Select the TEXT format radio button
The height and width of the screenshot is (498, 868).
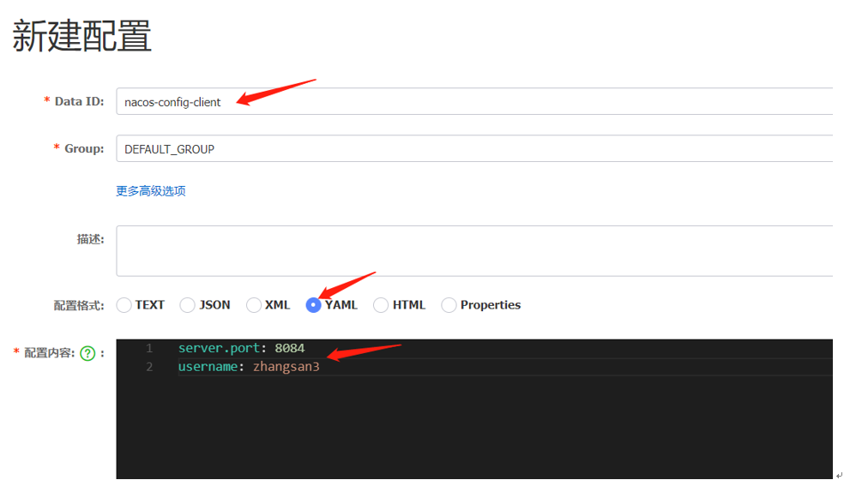(124, 305)
